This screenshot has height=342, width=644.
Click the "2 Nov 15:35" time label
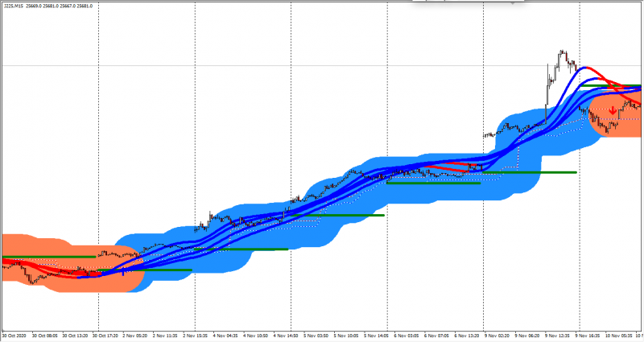click(196, 336)
